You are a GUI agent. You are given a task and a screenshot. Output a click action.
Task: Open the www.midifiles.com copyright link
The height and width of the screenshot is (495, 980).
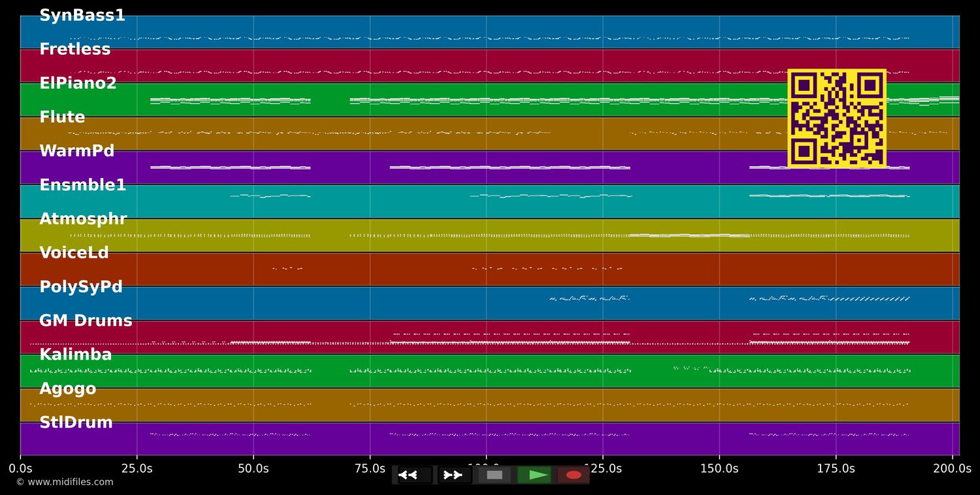[x=65, y=483]
